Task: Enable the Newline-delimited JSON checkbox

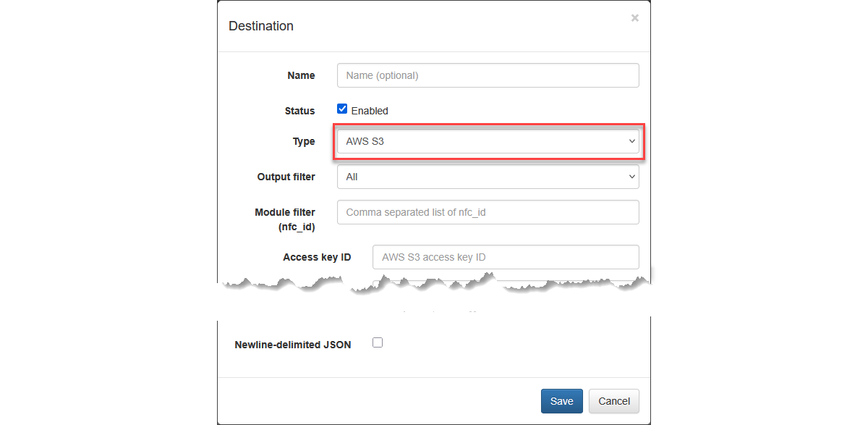Action: tap(377, 342)
